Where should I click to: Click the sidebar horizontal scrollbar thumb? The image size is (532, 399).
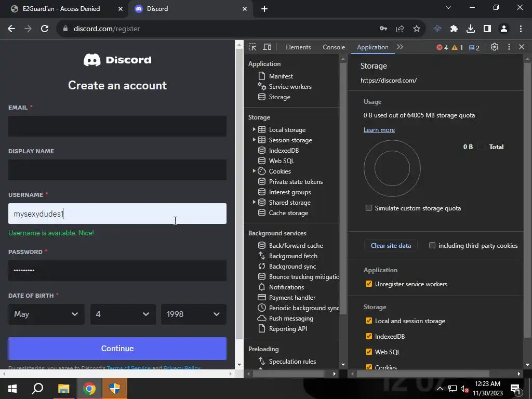click(x=289, y=374)
